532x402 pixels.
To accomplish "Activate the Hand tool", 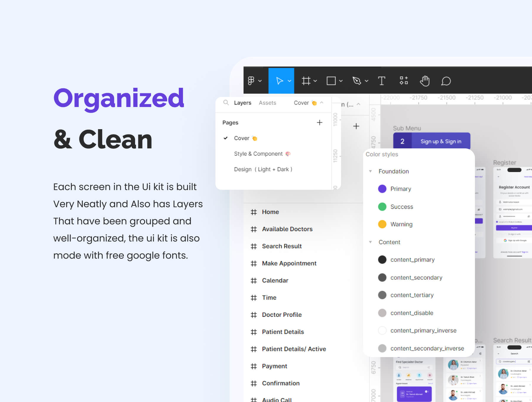I will pyautogui.click(x=425, y=81).
